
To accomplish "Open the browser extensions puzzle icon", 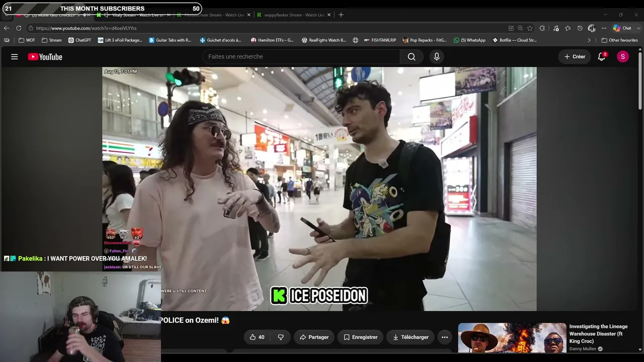I will [x=542, y=28].
